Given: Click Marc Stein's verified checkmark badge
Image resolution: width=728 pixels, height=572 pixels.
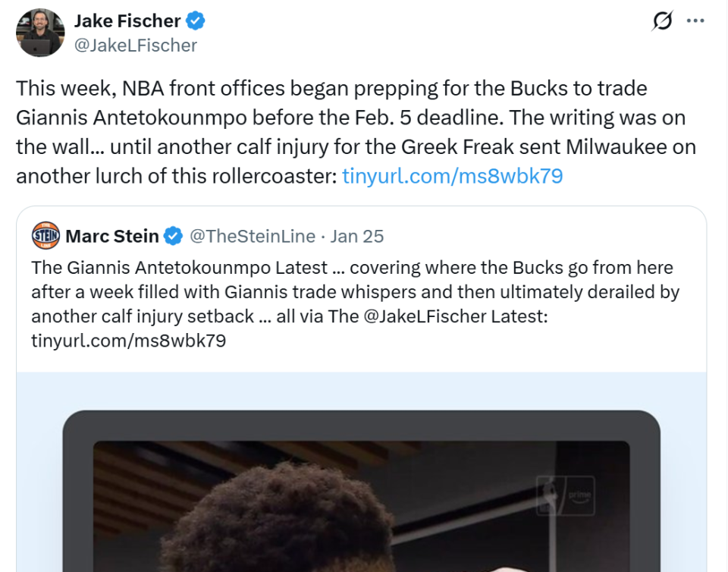Looking at the screenshot, I should [x=174, y=236].
